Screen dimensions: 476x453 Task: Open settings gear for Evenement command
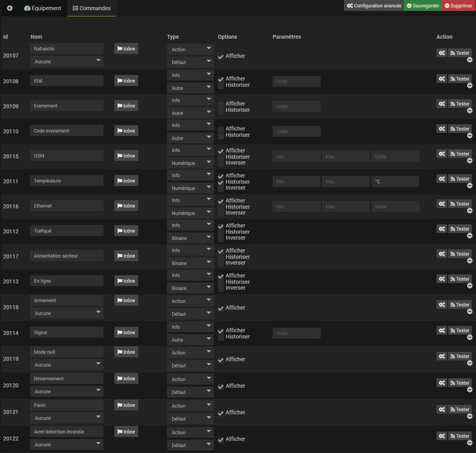point(442,104)
